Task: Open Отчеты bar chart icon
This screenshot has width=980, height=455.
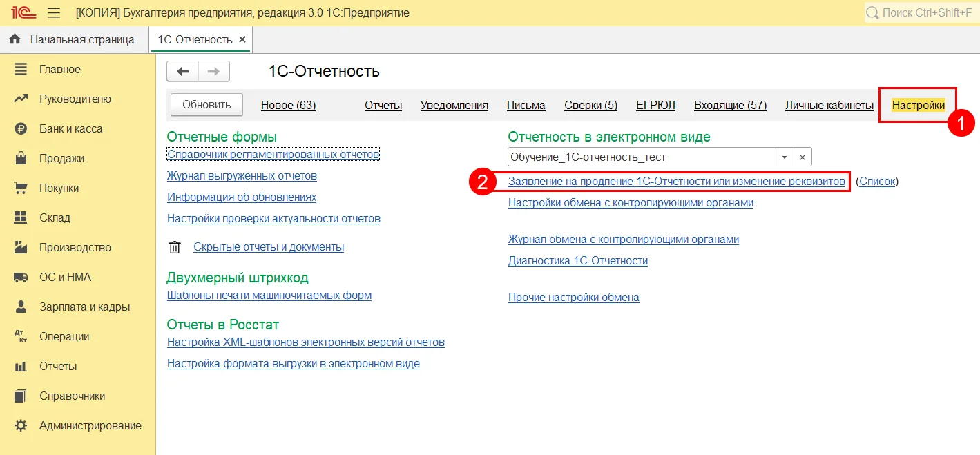Action: [21, 366]
